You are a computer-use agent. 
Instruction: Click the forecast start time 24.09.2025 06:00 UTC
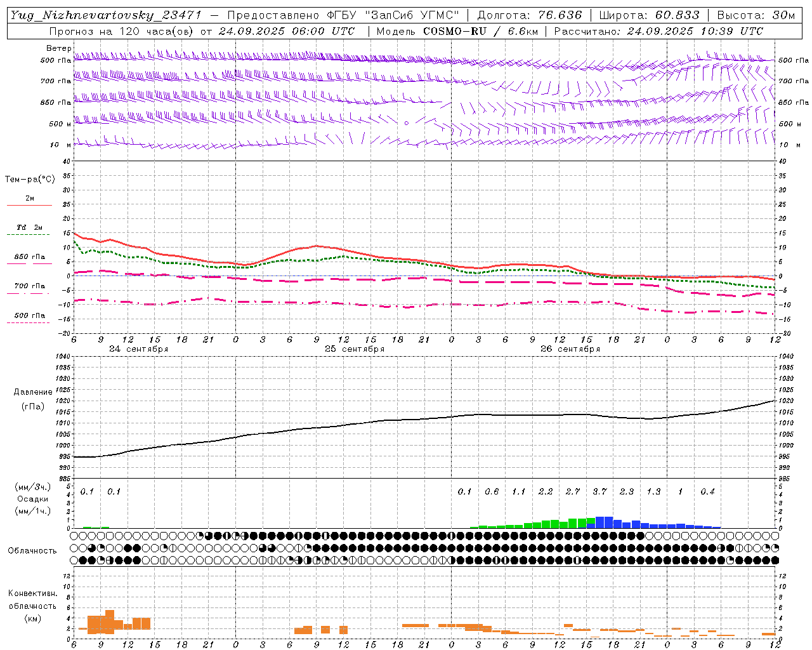tap(287, 31)
